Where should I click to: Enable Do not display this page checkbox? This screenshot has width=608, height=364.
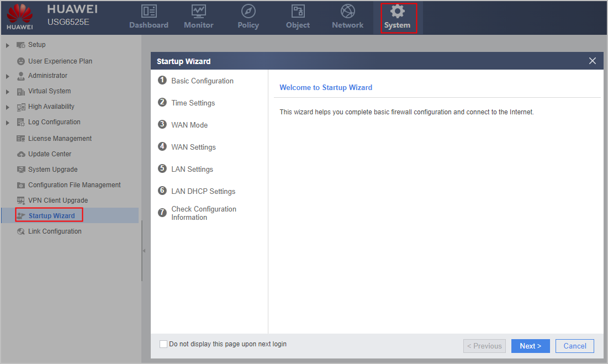[x=163, y=344]
